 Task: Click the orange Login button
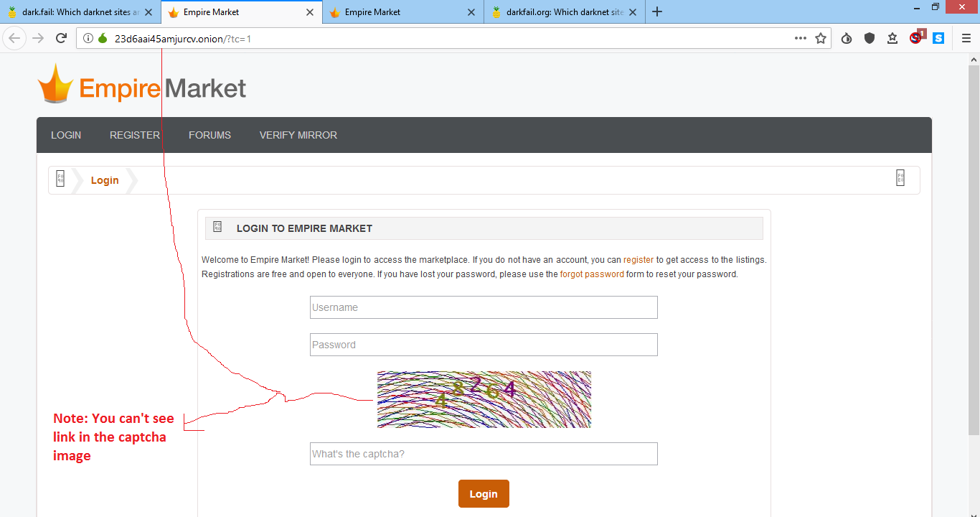pyautogui.click(x=484, y=494)
